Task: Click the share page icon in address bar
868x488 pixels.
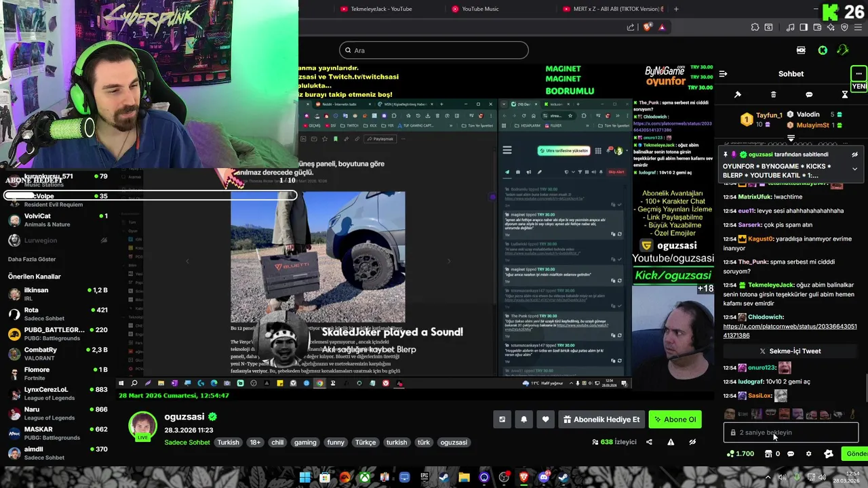Action: click(631, 27)
